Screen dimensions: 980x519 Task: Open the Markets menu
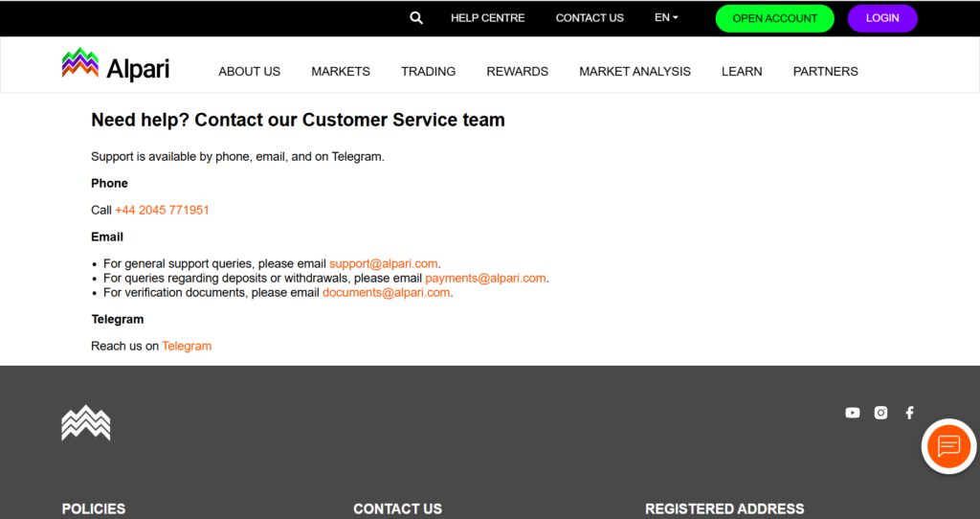pyautogui.click(x=341, y=71)
